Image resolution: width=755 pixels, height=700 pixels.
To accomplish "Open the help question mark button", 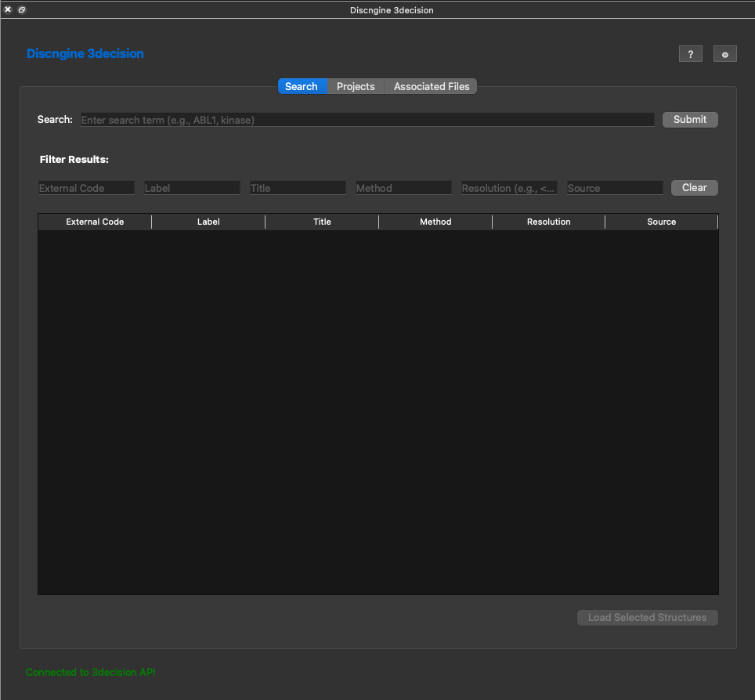I will click(x=691, y=54).
